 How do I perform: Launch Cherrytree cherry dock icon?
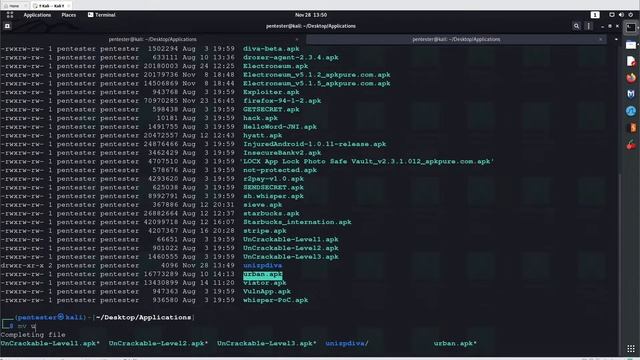[631, 144]
